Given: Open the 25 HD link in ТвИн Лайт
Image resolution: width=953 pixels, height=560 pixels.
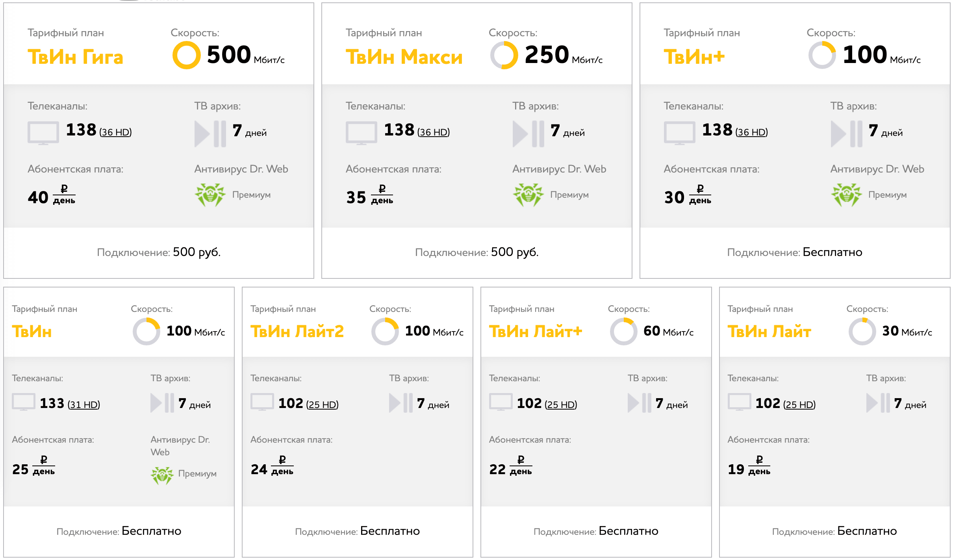Looking at the screenshot, I should pyautogui.click(x=799, y=404).
